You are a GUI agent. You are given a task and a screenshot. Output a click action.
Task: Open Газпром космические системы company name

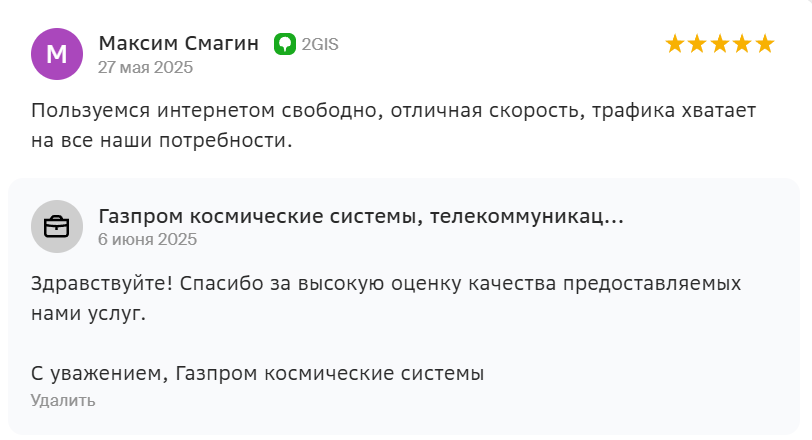(361, 216)
